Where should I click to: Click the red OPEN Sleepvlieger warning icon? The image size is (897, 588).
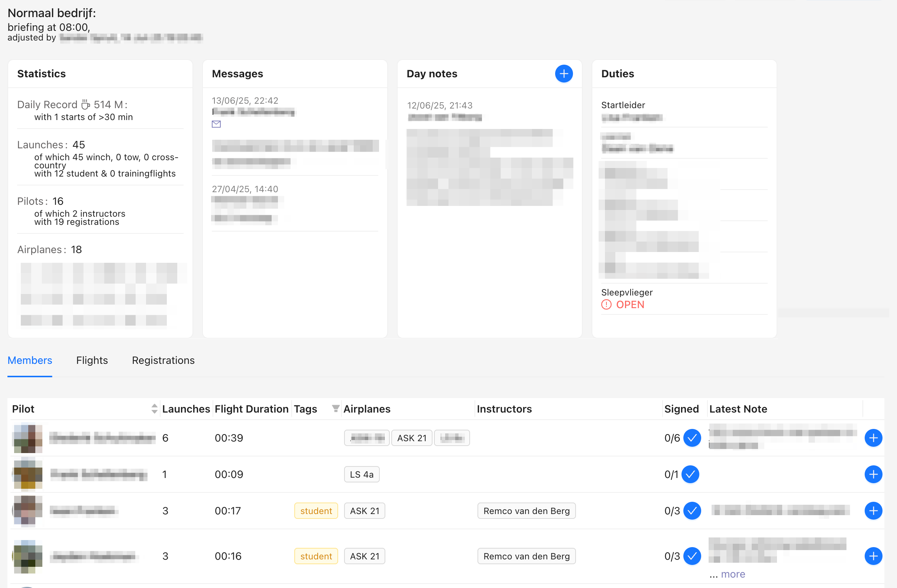pos(606,304)
